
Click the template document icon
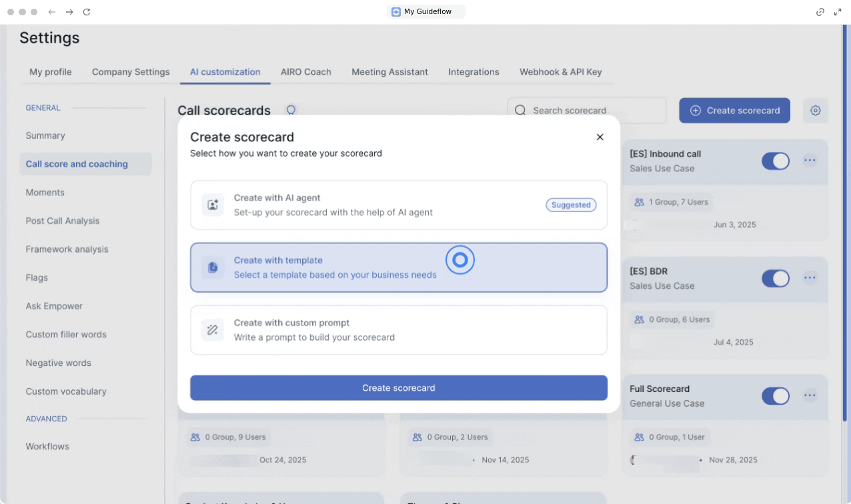[213, 267]
